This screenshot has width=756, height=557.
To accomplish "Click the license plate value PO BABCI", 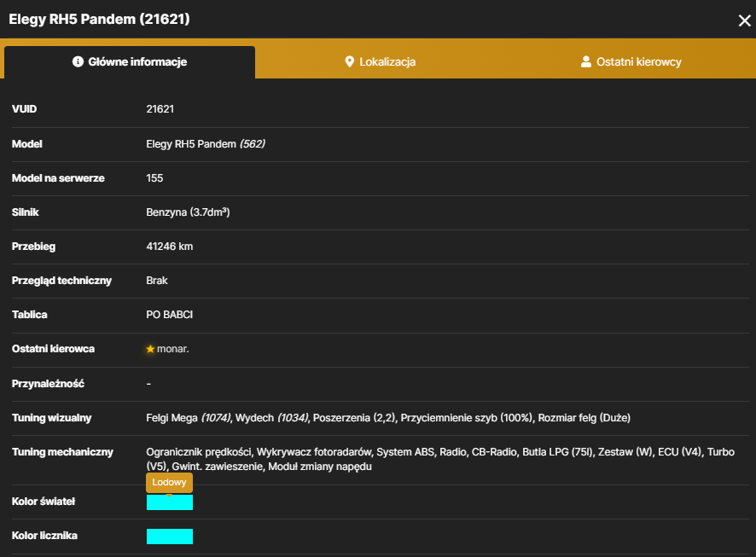I will (169, 315).
